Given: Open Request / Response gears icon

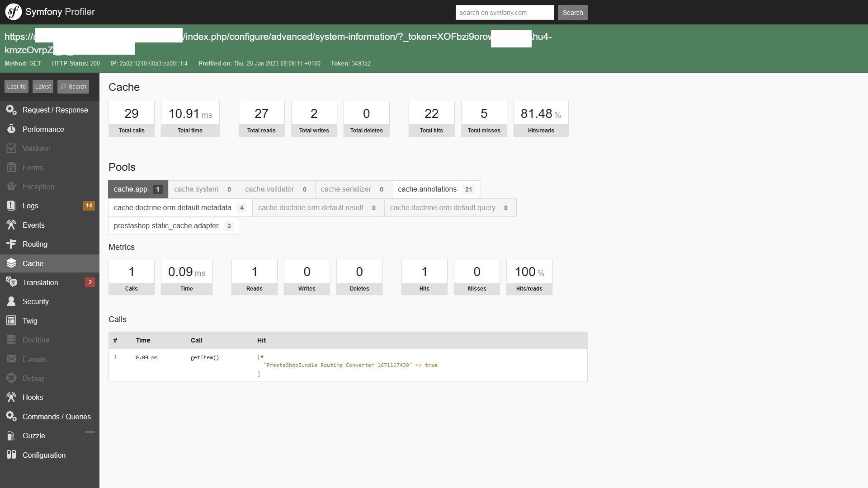Looking at the screenshot, I should point(11,110).
